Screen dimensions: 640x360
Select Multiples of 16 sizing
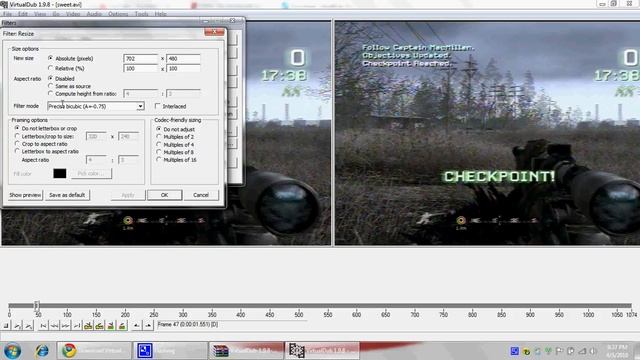coord(176,160)
